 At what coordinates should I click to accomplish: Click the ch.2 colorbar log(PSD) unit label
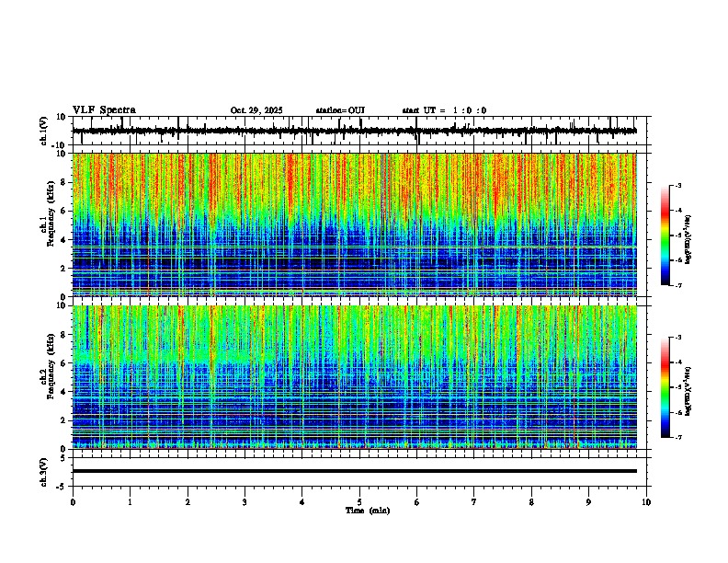[x=688, y=392]
